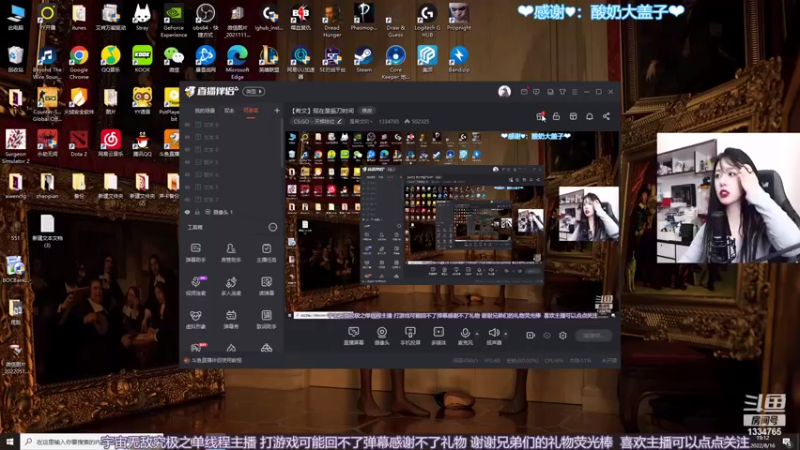Click the streamer avatar in the title bar
This screenshot has width=800, height=450.
[x=504, y=92]
